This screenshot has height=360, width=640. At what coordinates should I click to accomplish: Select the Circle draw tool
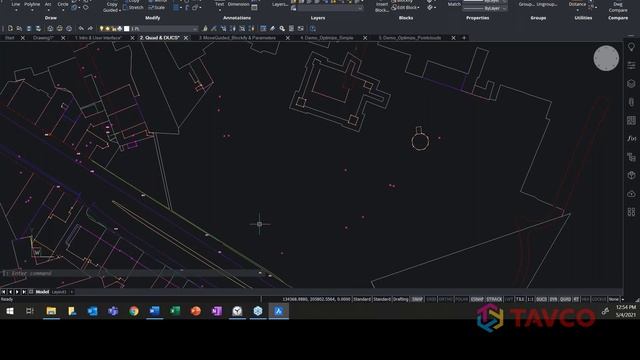[x=63, y=4]
